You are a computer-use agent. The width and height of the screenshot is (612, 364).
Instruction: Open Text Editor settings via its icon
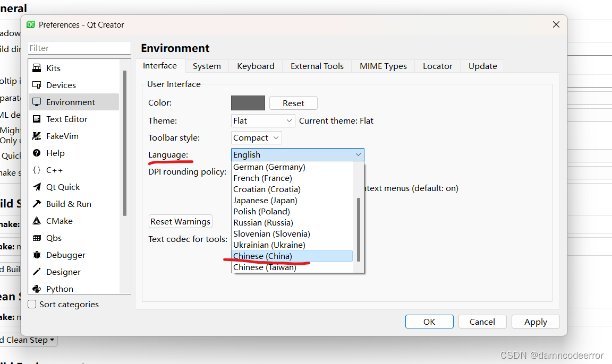click(x=37, y=119)
